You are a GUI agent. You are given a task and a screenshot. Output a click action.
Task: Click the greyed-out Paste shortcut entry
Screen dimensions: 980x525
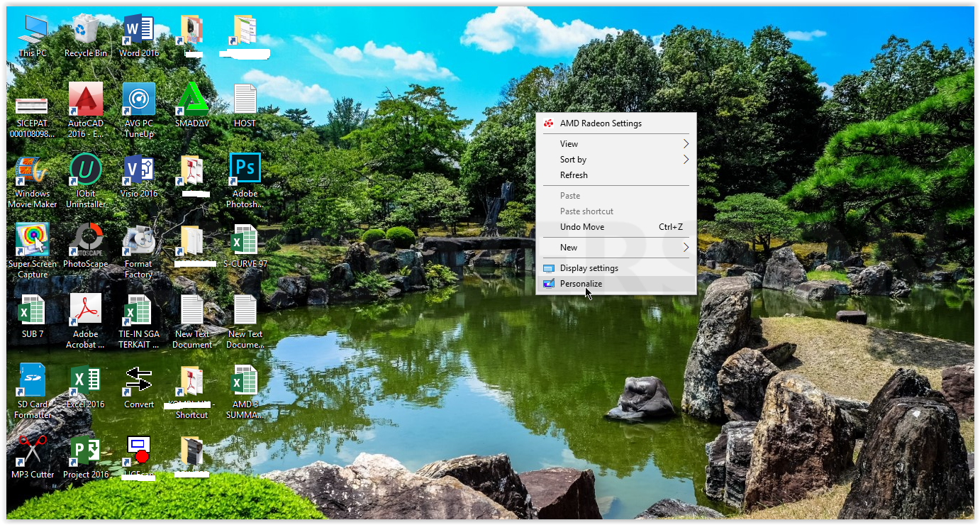[x=616, y=211]
